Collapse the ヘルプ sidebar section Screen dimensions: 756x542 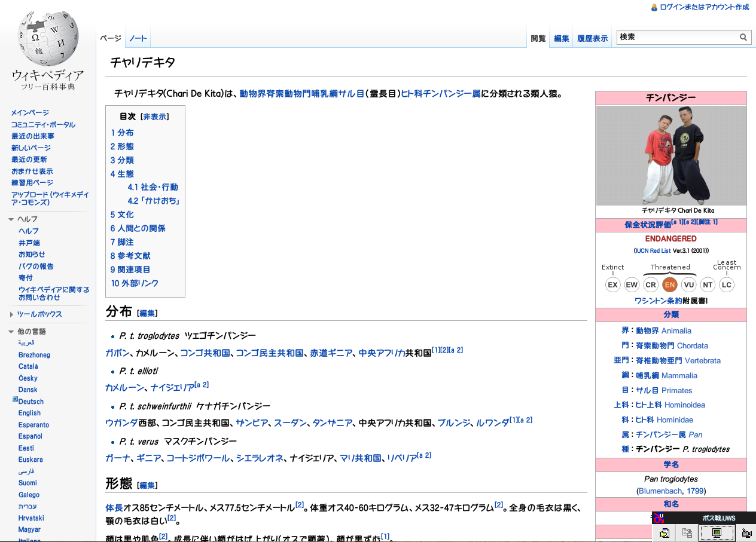(11, 219)
